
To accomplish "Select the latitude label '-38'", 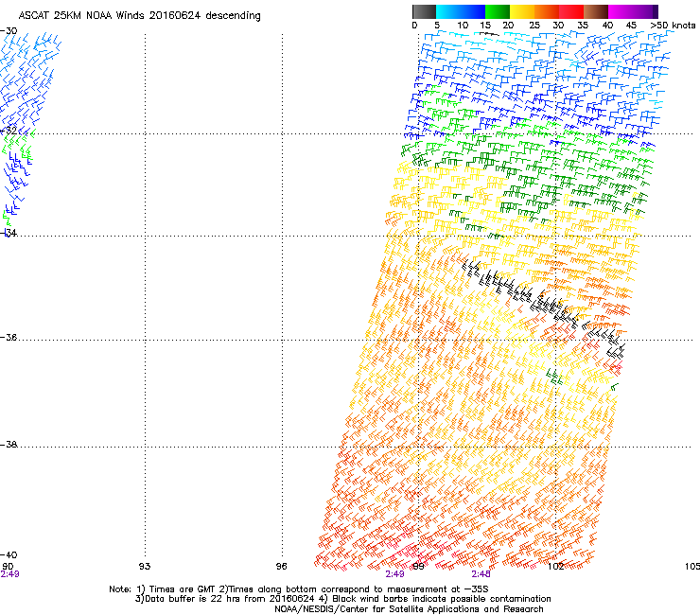I will tap(9, 445).
